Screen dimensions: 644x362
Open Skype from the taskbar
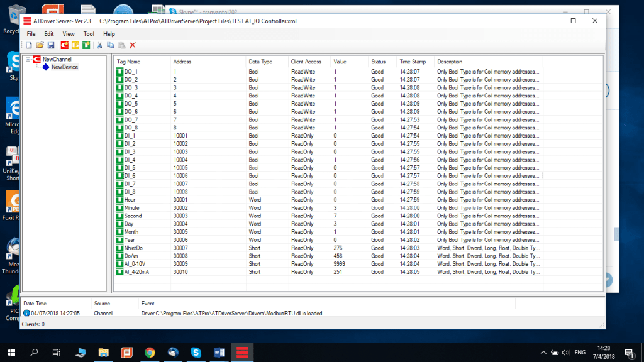coord(196,353)
